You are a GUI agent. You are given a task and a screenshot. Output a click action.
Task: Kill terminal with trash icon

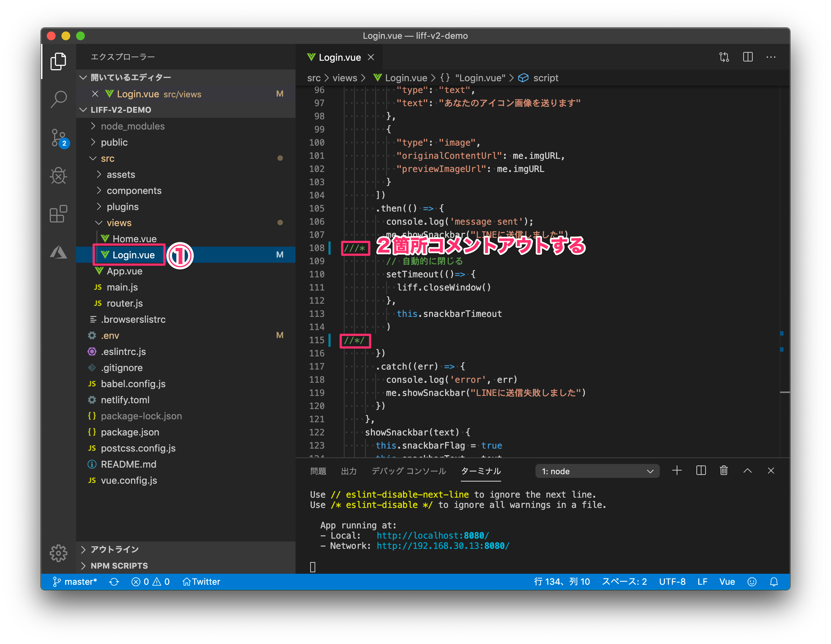[x=724, y=471]
